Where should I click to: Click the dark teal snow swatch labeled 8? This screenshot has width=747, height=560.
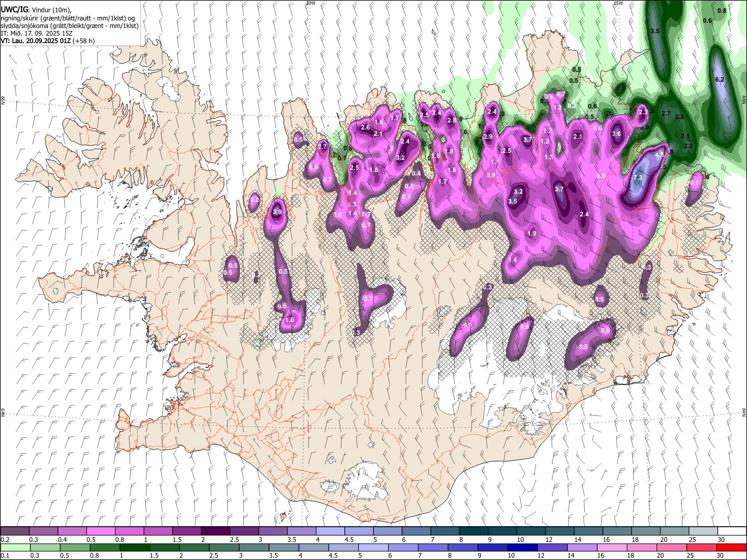(473, 531)
